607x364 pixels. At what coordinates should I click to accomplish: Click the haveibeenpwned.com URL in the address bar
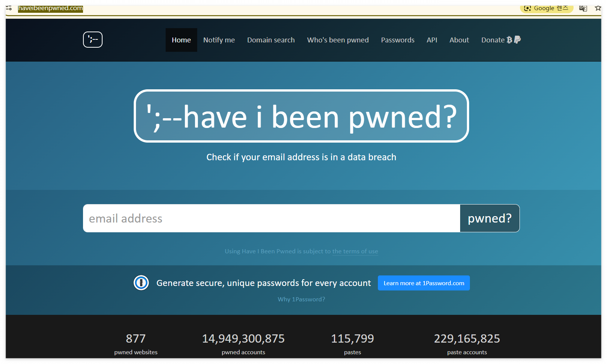[51, 8]
